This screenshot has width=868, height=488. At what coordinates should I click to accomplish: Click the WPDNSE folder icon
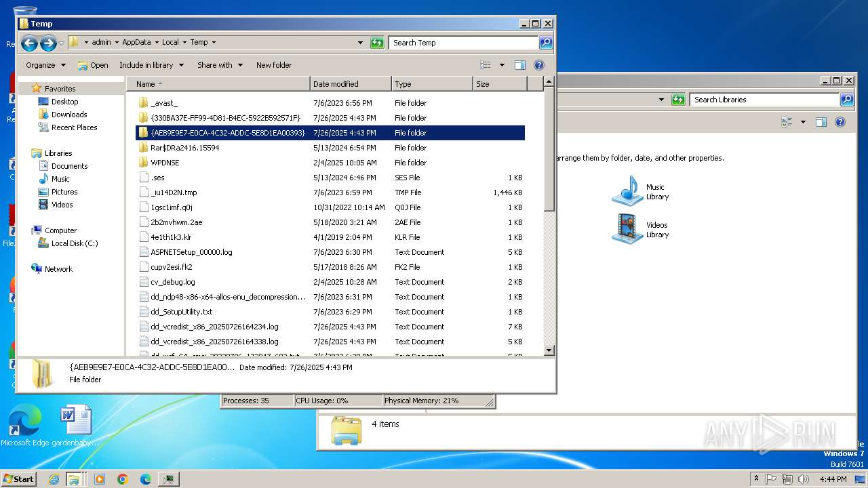[143, 163]
